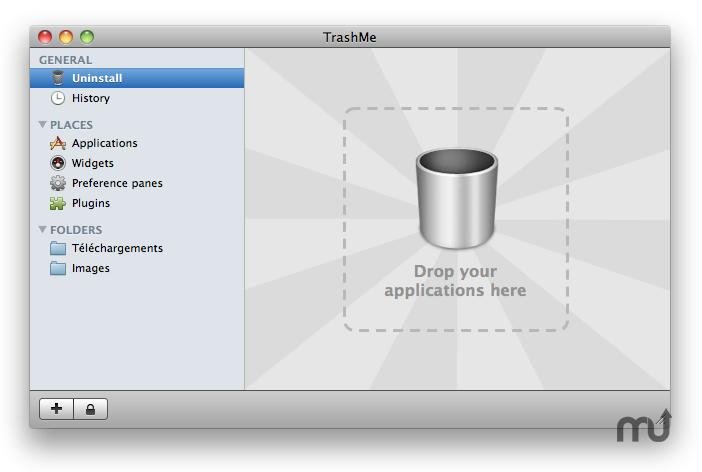Open the Téléchargements folder label
The width and height of the screenshot is (702, 472).
coord(117,248)
